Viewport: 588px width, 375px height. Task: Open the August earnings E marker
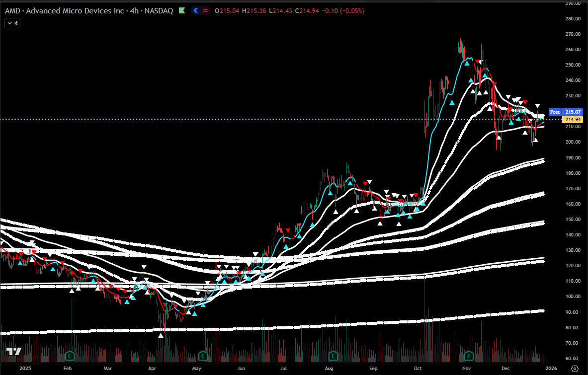333,355
